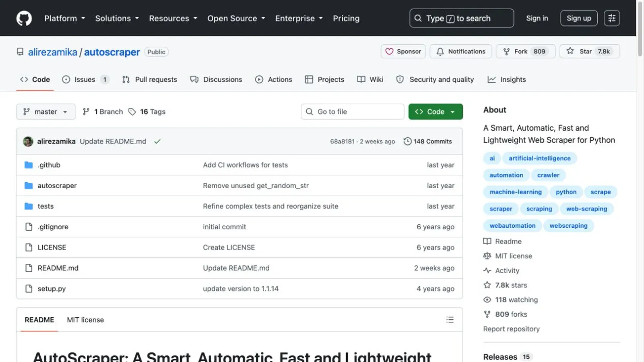Click the Sign up button
The height and width of the screenshot is (362, 644).
pyautogui.click(x=579, y=18)
